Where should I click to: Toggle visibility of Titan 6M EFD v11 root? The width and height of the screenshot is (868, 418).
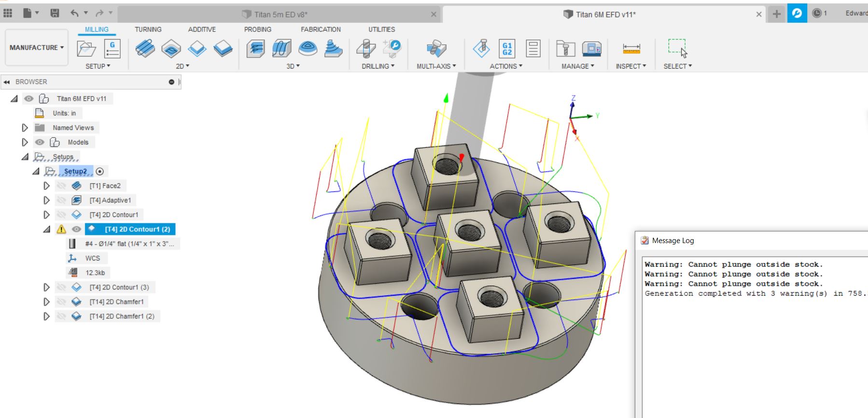[29, 99]
